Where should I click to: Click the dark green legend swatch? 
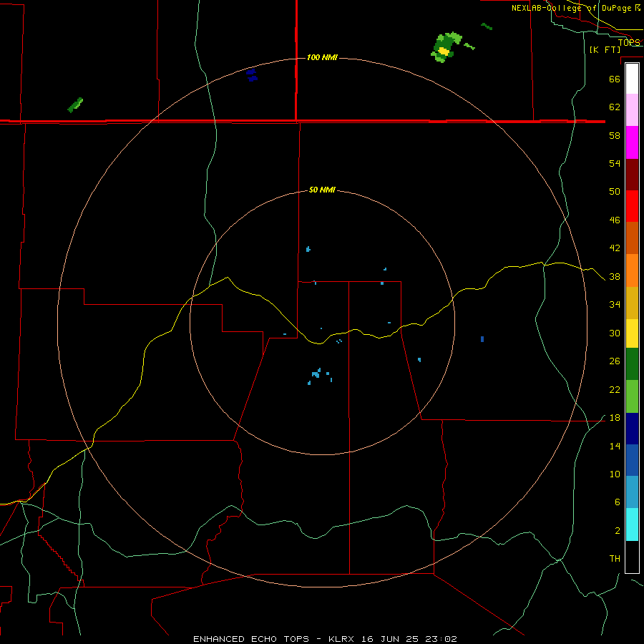pos(632,364)
